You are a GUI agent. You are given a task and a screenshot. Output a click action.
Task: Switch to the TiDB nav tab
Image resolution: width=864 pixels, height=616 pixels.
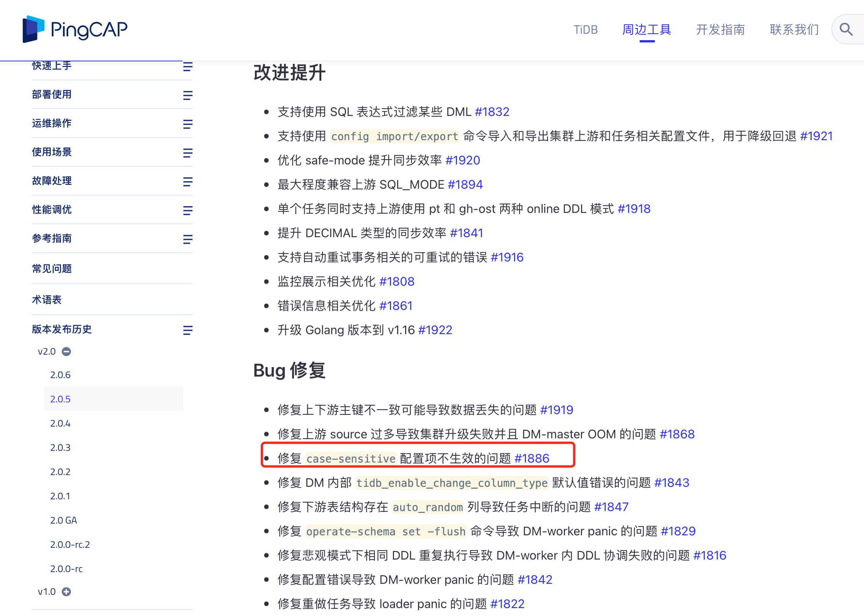(x=585, y=30)
